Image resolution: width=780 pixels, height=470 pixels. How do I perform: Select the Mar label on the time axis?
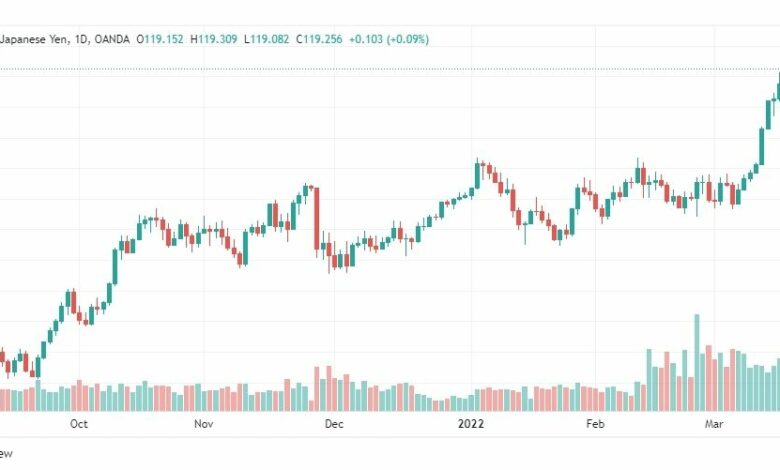tap(714, 424)
